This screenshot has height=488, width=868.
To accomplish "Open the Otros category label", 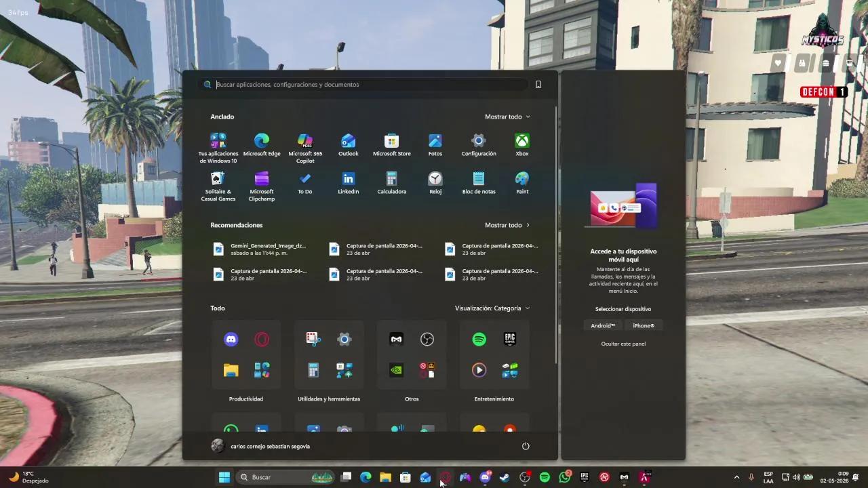I will click(412, 399).
